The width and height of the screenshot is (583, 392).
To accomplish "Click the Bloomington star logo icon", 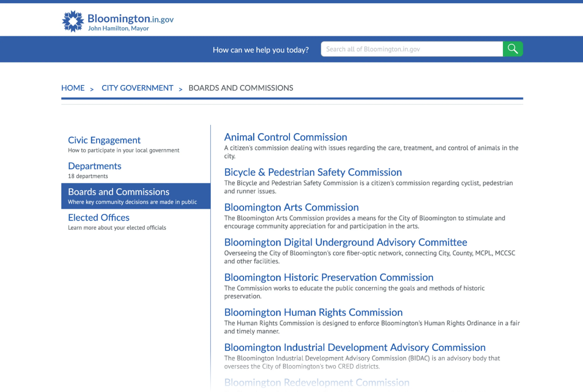I will click(73, 21).
